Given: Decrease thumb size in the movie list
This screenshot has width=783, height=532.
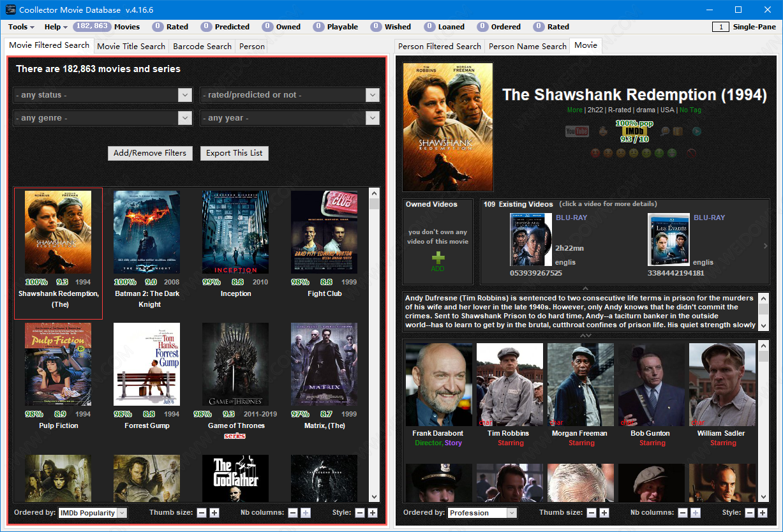Looking at the screenshot, I should pos(202,513).
